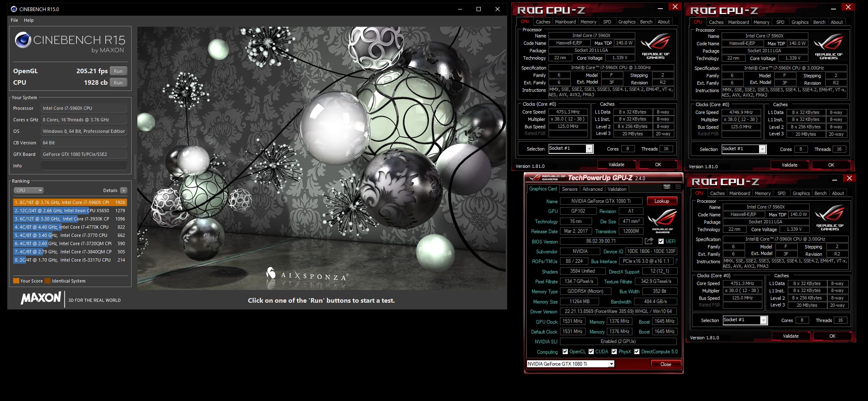Click the BIOS export share icon
The height and width of the screenshot is (401, 868).
click(649, 241)
